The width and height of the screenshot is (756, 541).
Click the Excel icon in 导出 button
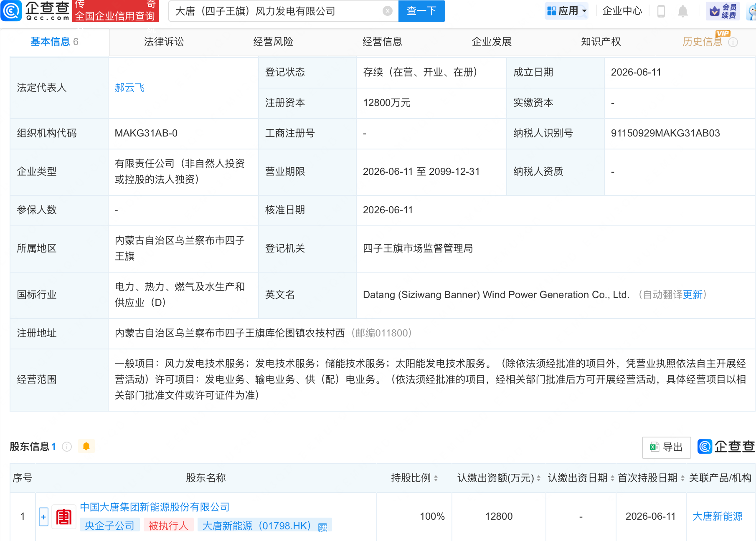(654, 447)
